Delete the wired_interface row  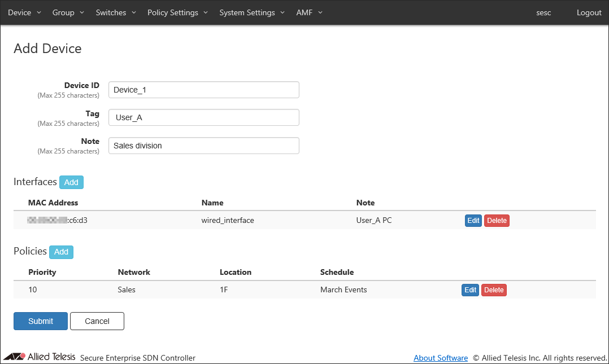pyautogui.click(x=497, y=221)
